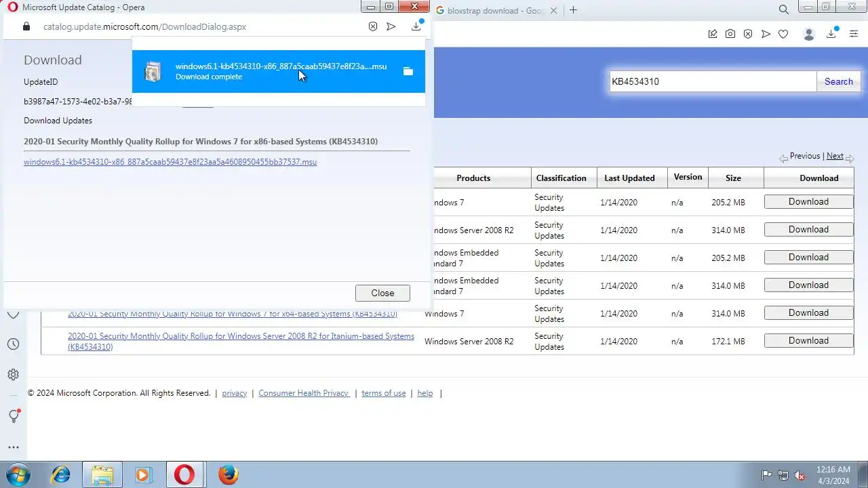Download the Windows Embedded Standard 7 314.0 MB update
The width and height of the screenshot is (868, 488).
pyautogui.click(x=808, y=285)
